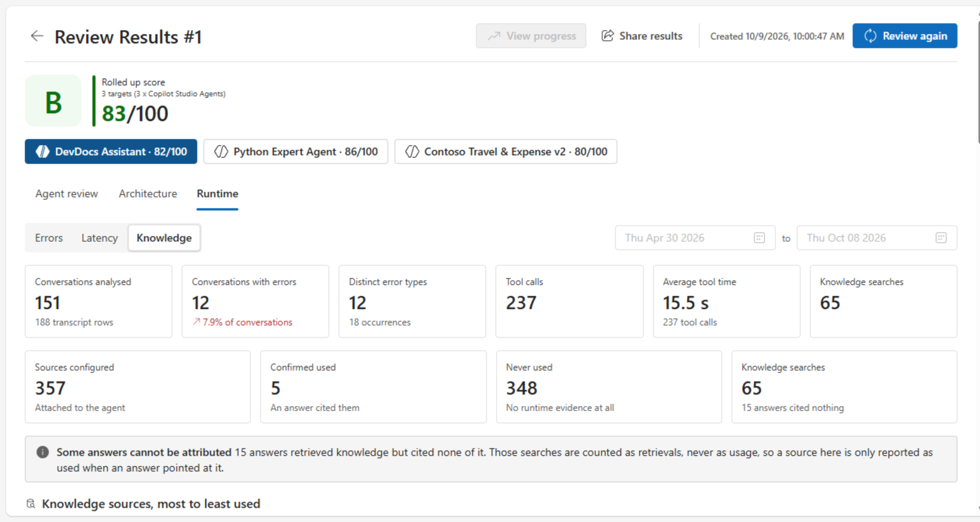Click the back arrow beside Review Results #1
This screenshot has height=522, width=980.
37,36
